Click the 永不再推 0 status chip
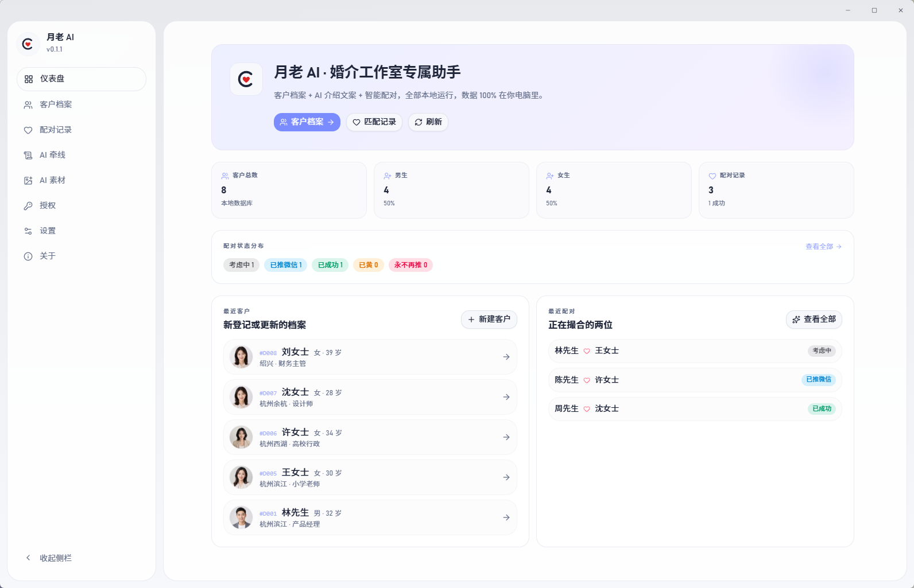Viewport: 914px width, 588px height. coord(410,265)
